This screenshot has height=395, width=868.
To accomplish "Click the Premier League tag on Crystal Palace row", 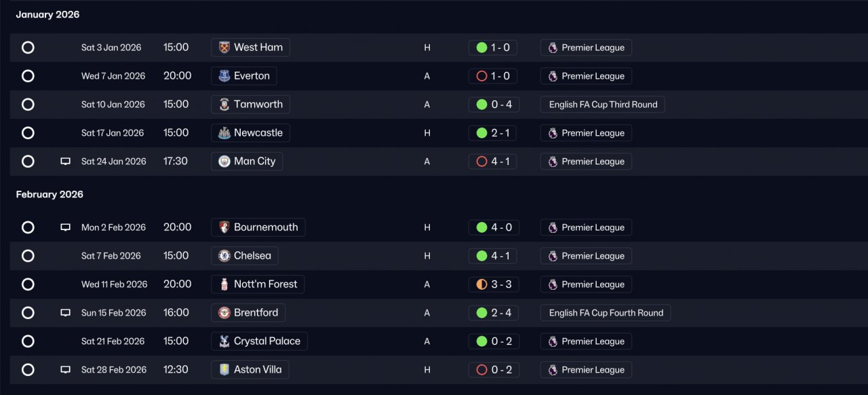I will coord(586,341).
